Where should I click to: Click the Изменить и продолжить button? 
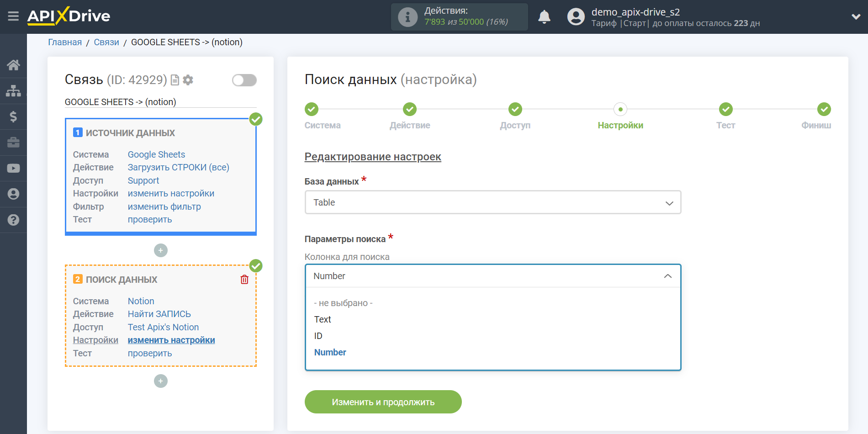coord(383,402)
